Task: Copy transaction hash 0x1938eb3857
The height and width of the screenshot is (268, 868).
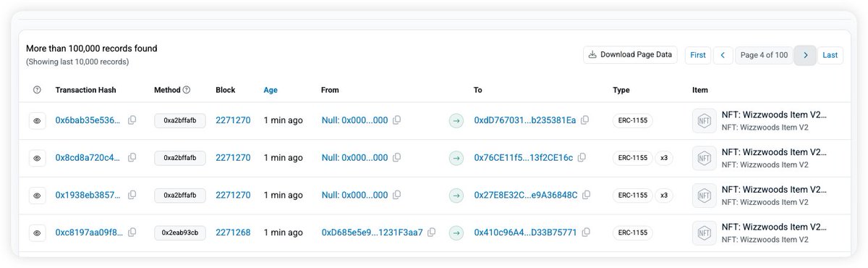Action: click(x=132, y=196)
